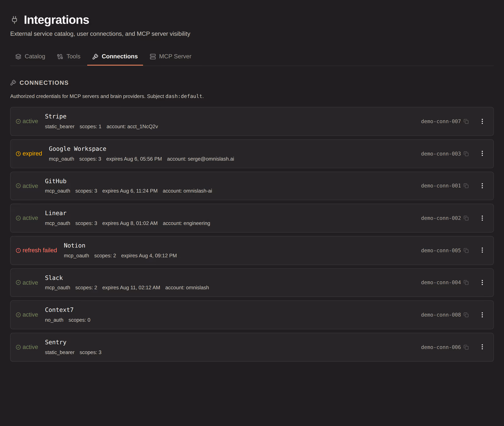Copy the demo-conn-005 connection ID

(x=466, y=251)
